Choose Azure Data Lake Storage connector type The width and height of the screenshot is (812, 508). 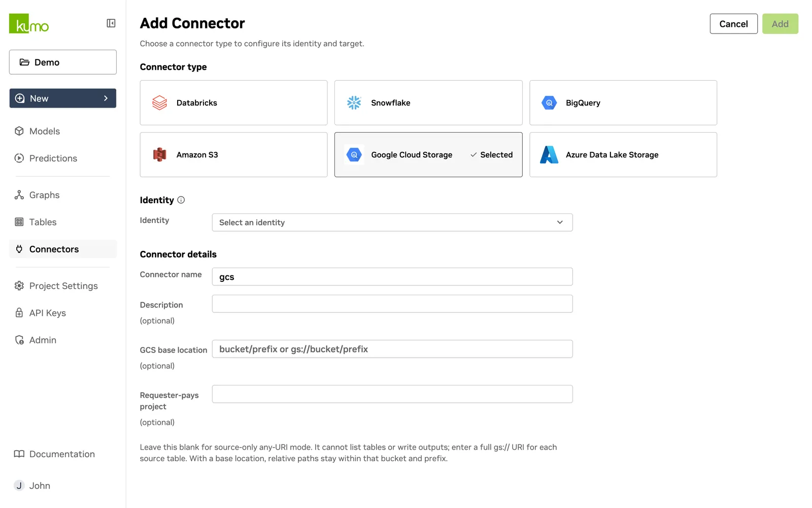point(623,154)
